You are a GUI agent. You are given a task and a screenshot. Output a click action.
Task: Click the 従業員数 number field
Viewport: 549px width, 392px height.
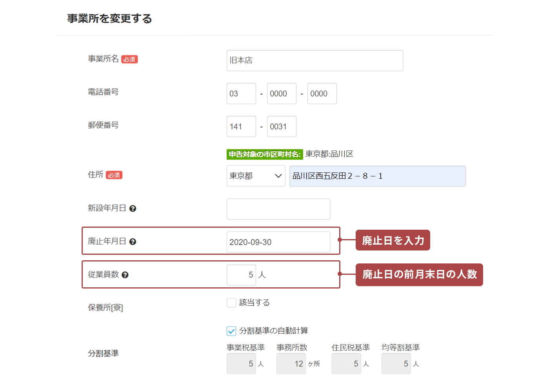(x=241, y=275)
